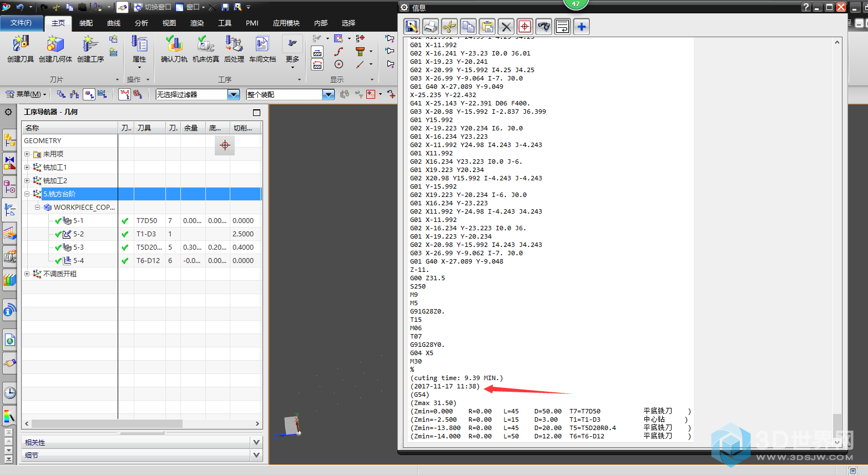Click the Cut scissors icon in 信息 window
This screenshot has height=475, width=868.
coord(450,27)
